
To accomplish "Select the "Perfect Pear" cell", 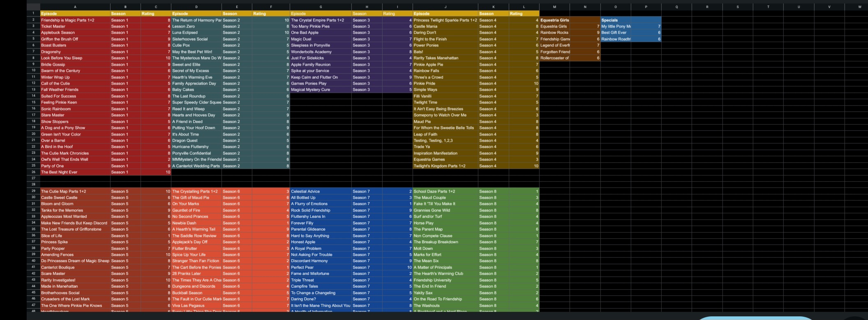I will [321, 267].
